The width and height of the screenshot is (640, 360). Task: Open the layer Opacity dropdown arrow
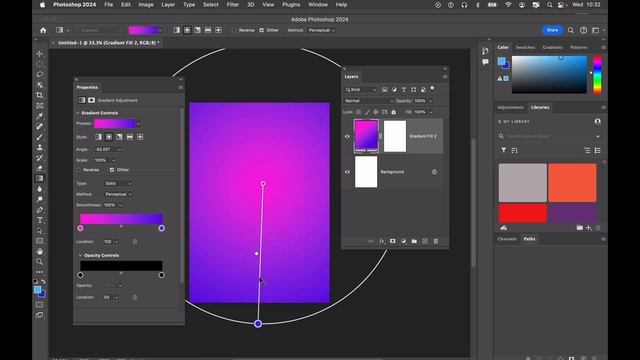[x=431, y=101]
